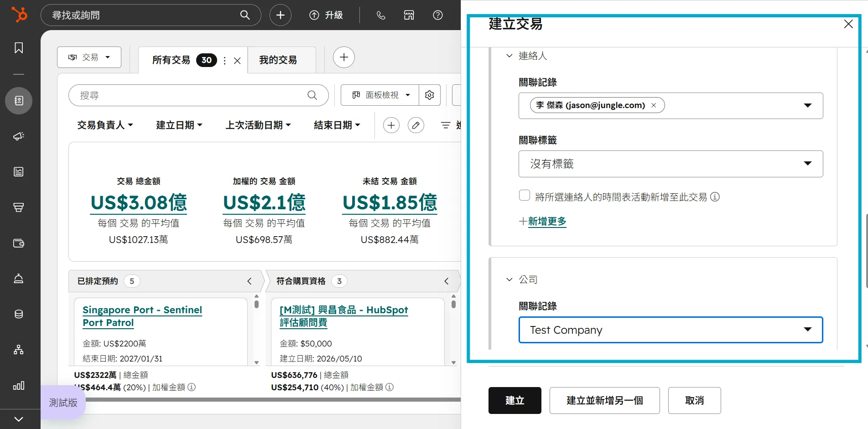Open the bookmarks icon in sidebar
868x429 pixels.
(19, 48)
